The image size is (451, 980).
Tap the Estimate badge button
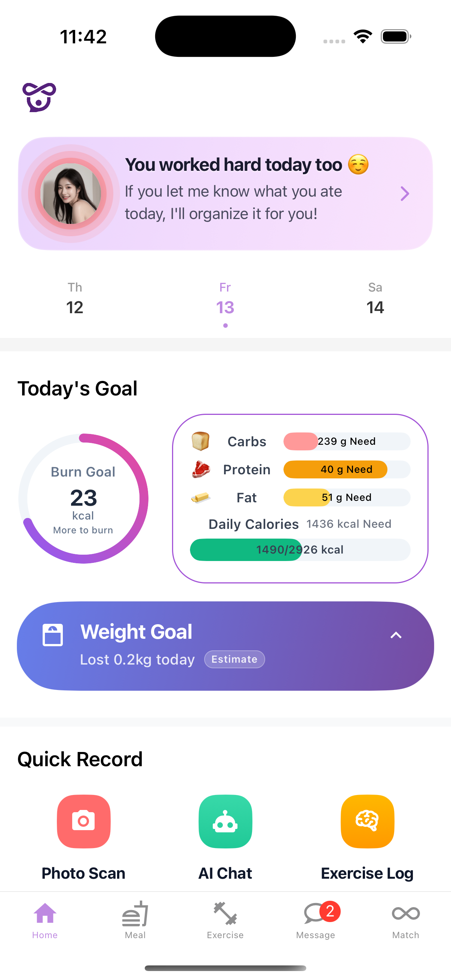coord(234,659)
